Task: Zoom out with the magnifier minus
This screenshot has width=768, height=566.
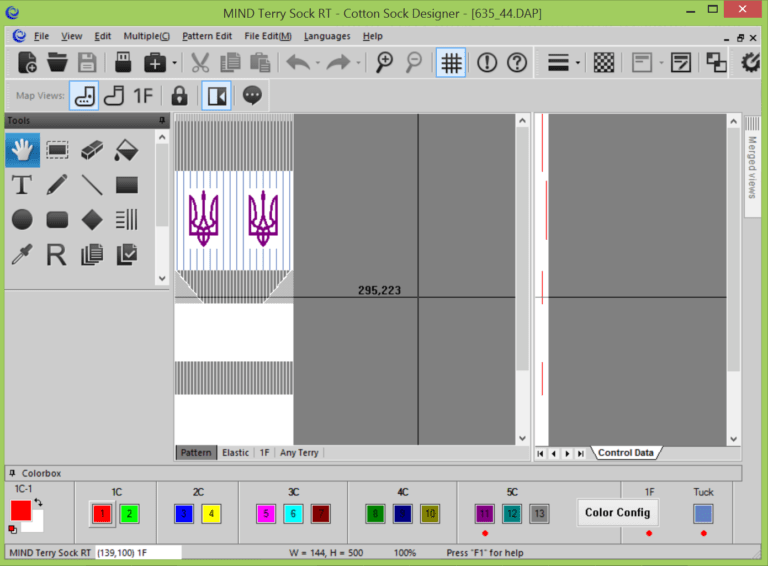Action: tap(414, 63)
